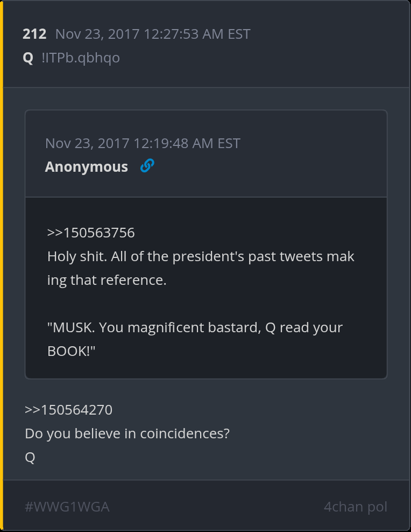Click the "ing that reference." text line
The image size is (411, 532).
pos(107,280)
